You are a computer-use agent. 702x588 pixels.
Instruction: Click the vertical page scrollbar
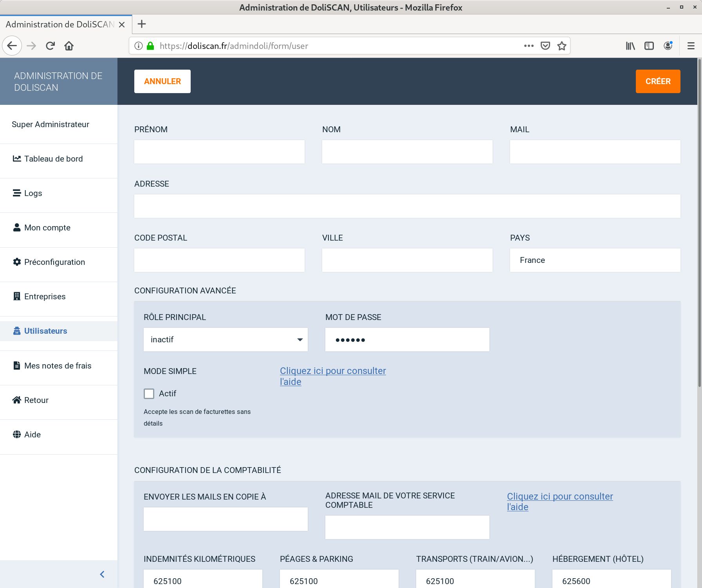(699, 223)
